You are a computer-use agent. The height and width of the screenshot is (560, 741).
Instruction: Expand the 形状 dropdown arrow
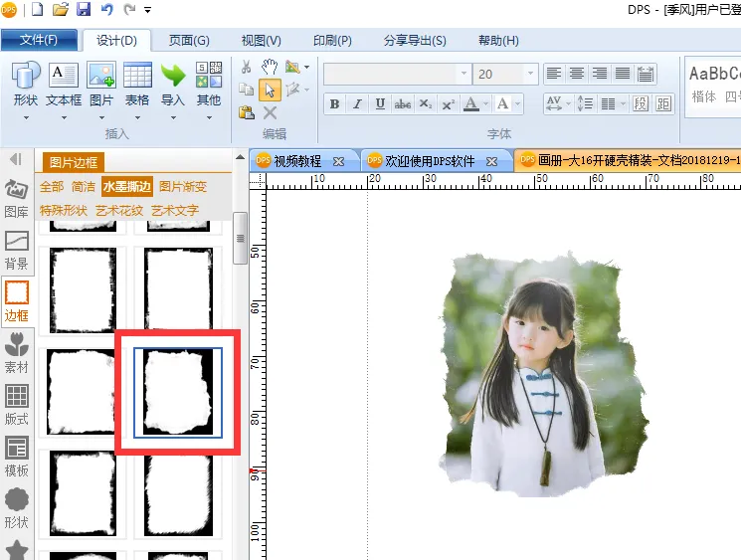[x=26, y=117]
